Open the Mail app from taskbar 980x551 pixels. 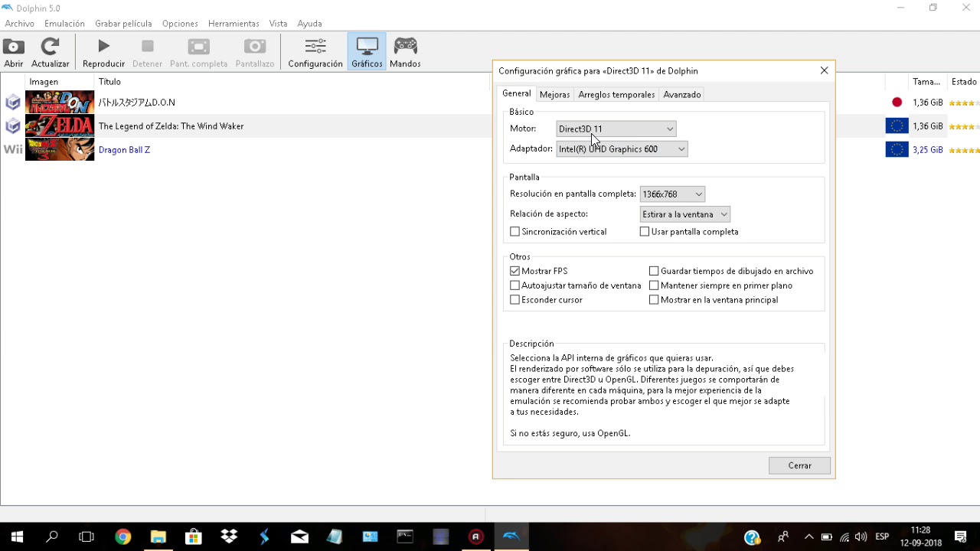click(x=299, y=536)
